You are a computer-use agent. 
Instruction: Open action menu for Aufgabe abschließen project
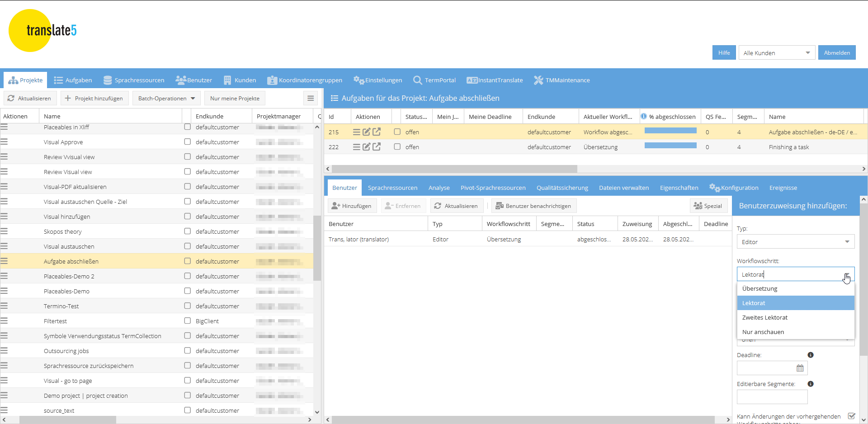[5, 261]
